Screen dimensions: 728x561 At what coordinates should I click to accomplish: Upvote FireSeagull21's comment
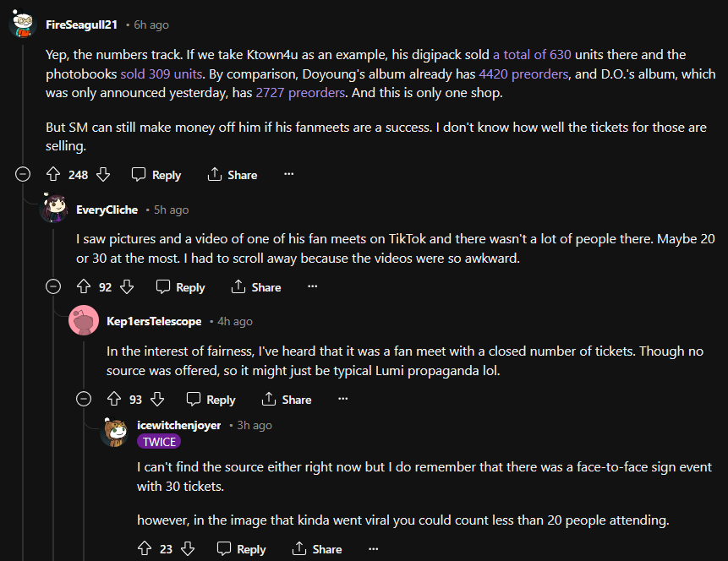click(53, 175)
